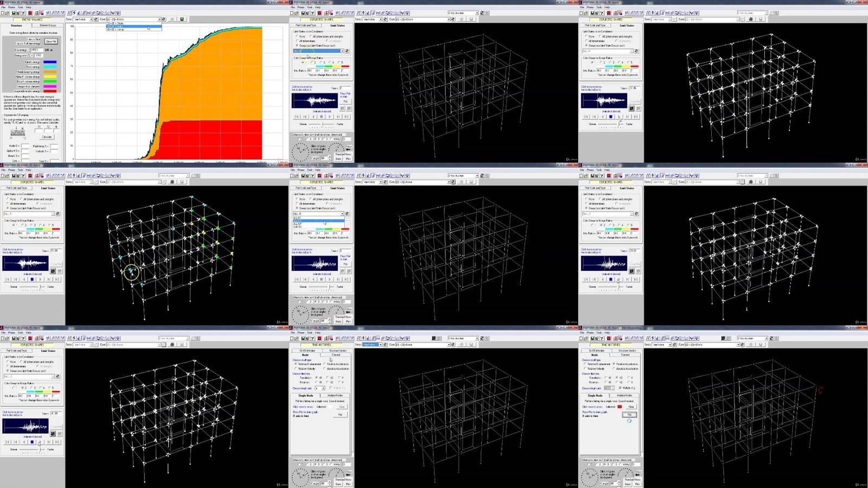
Task: Click scissors icon in toolbar of window with open limit-state list
Action: [x=312, y=175]
